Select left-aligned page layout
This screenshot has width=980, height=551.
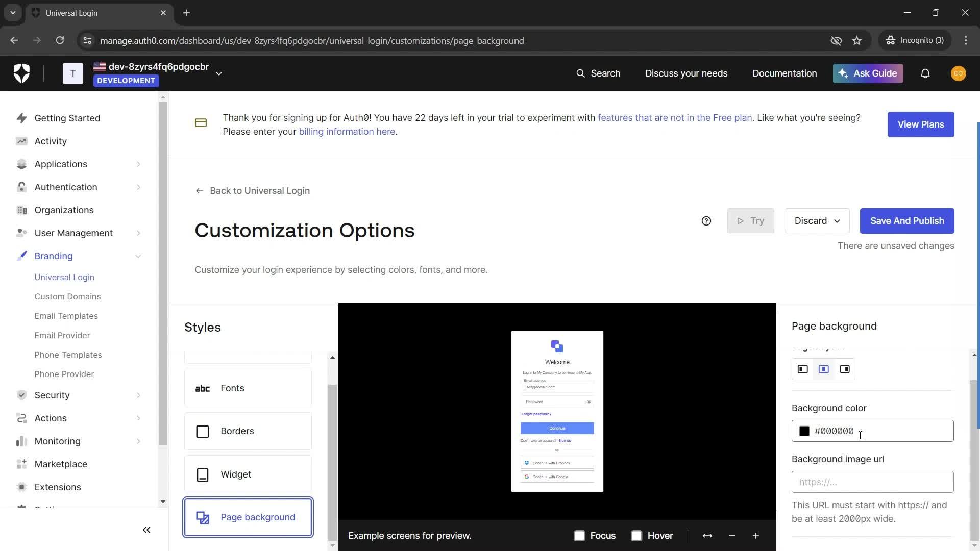click(x=802, y=369)
